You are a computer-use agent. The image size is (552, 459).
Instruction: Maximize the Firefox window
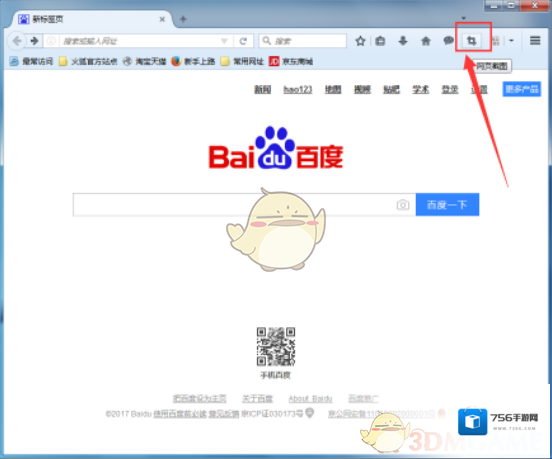click(x=511, y=5)
